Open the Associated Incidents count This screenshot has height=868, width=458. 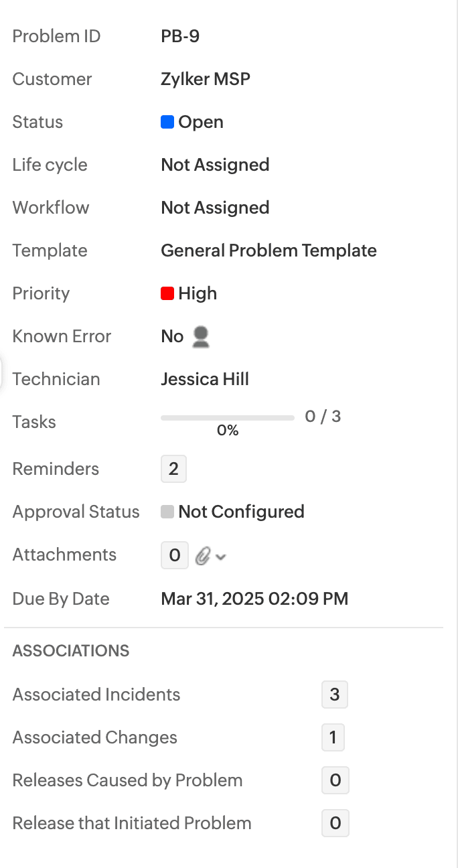(x=334, y=695)
